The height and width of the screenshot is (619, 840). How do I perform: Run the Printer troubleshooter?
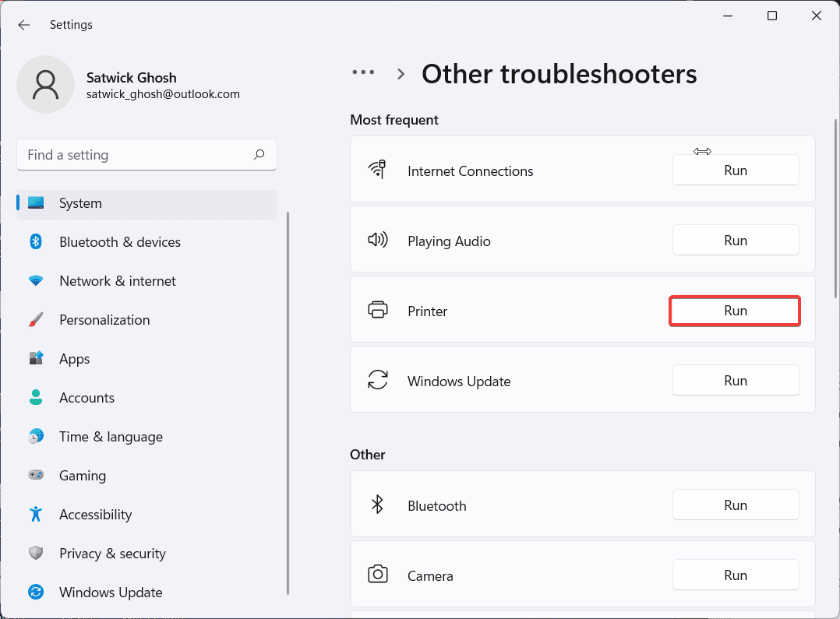tap(736, 311)
